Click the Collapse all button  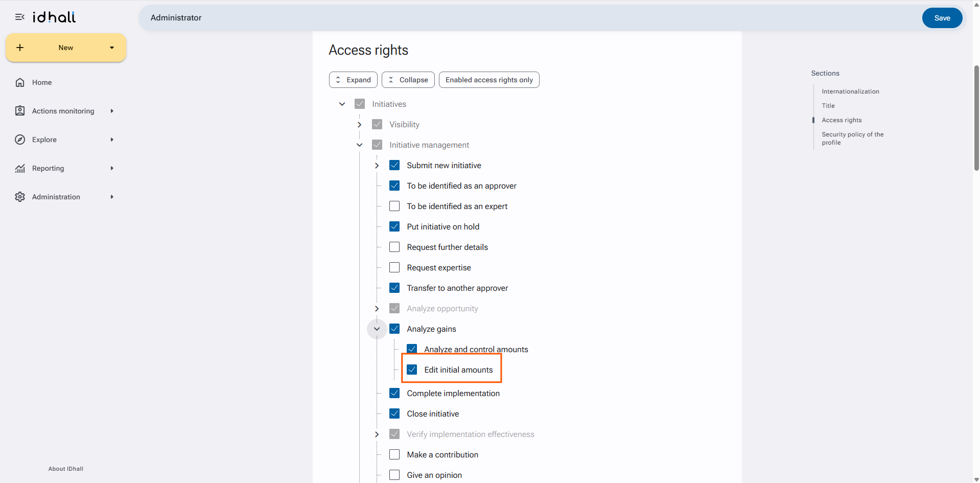(x=408, y=80)
